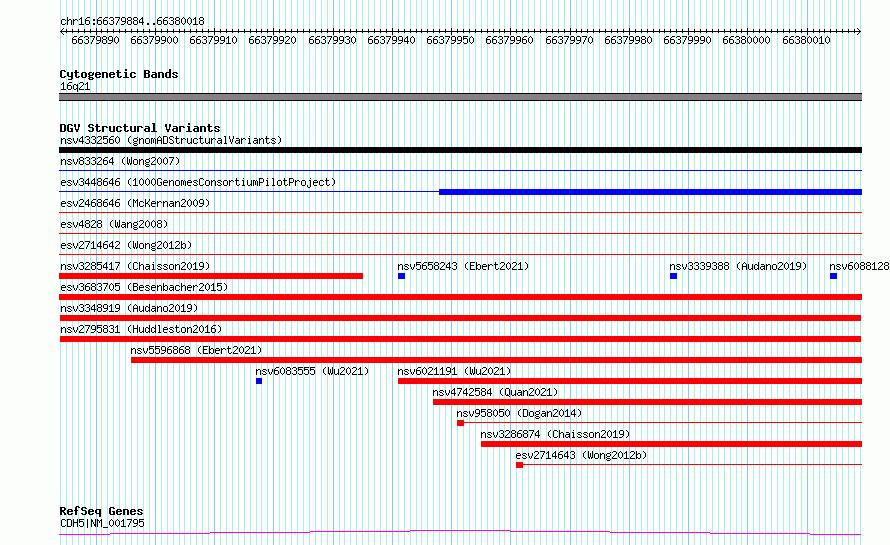The width and height of the screenshot is (890, 545).
Task: Click ruler position 66380010
Action: tap(806, 40)
